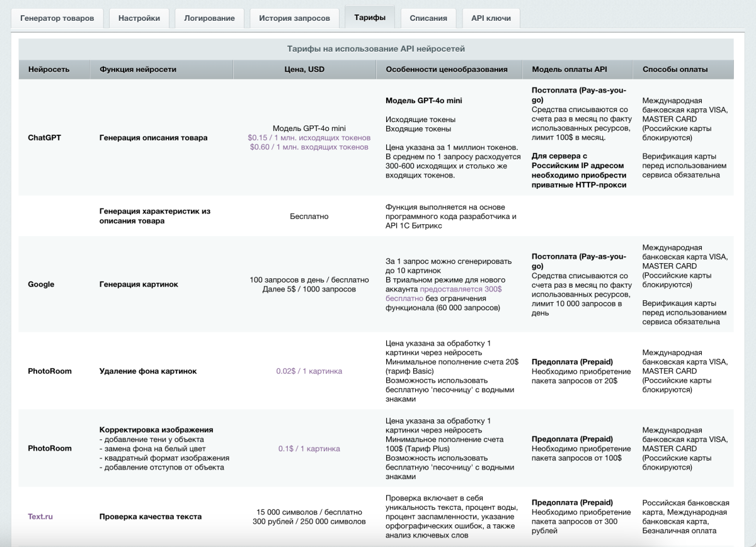Viewport: 756px width, 547px height.
Task: Click Предоплата (Prepaid) in Удаление фона row
Action: click(x=572, y=362)
